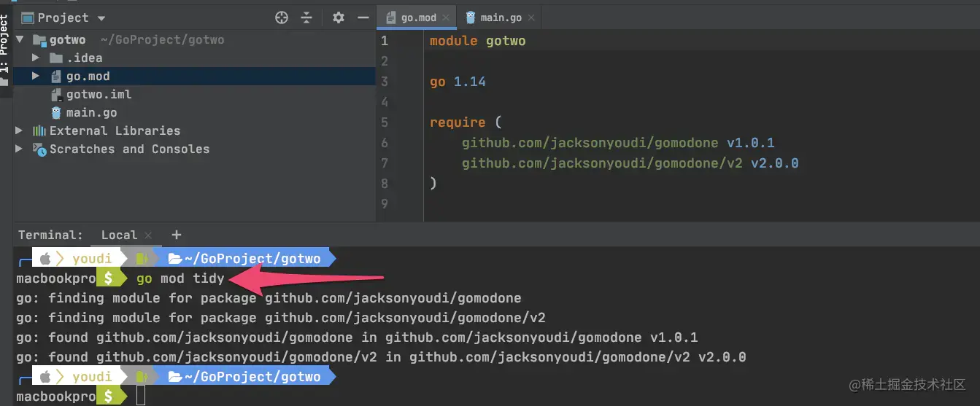
Task: Open Project panel settings gear
Action: click(338, 17)
